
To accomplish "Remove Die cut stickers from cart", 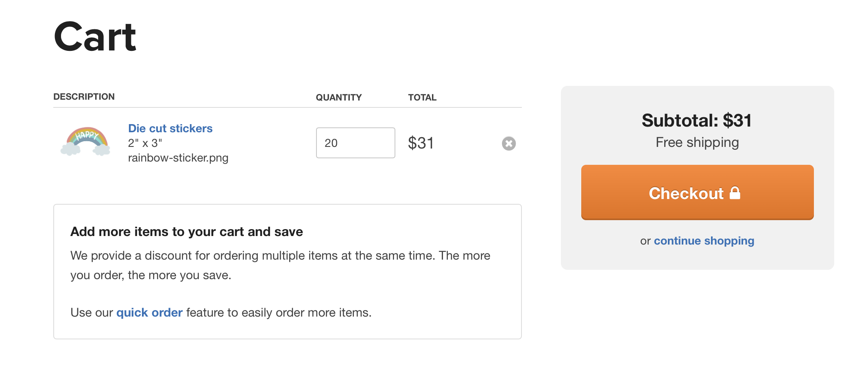I will [508, 143].
